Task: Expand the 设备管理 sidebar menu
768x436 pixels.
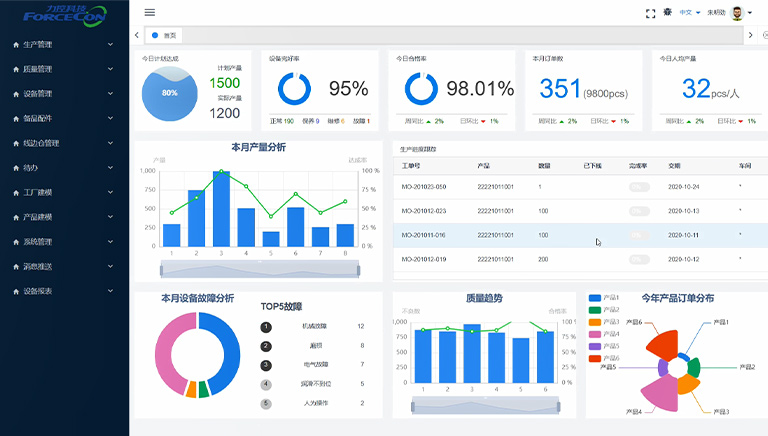Action: point(62,94)
